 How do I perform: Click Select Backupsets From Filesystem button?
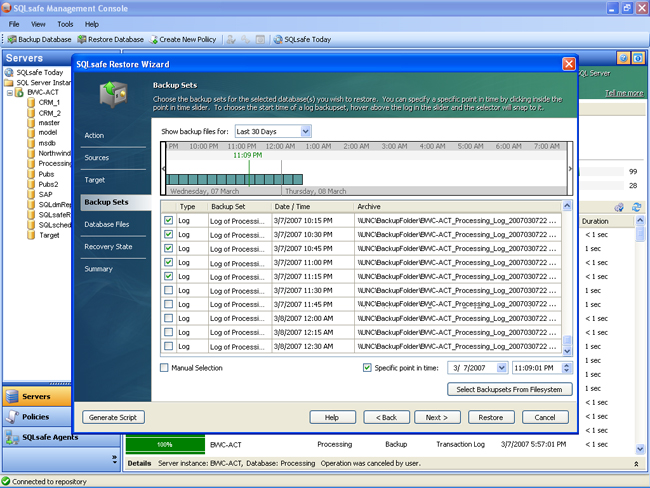click(x=509, y=389)
